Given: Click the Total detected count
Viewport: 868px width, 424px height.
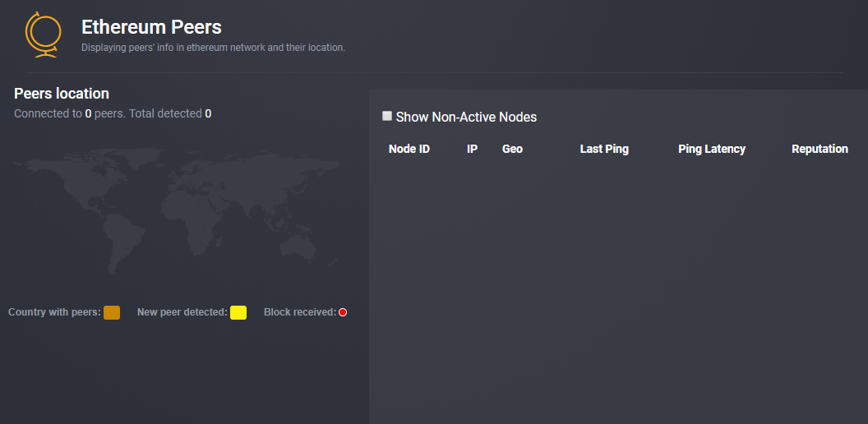Looking at the screenshot, I should 208,113.
